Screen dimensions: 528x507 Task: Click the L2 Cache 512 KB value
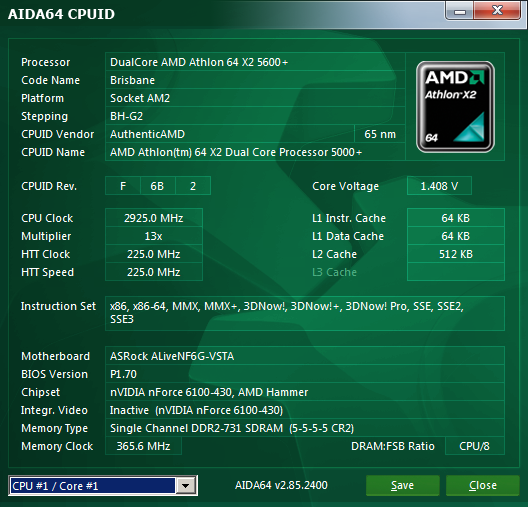point(456,254)
